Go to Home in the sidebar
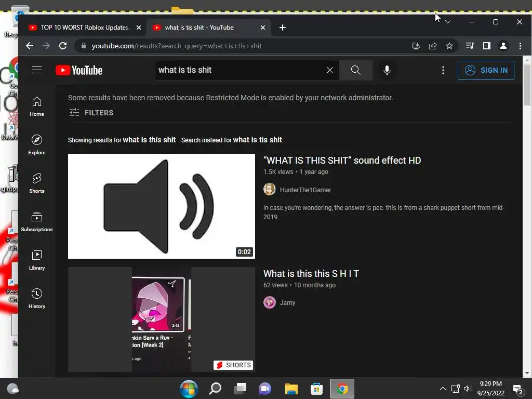The width and height of the screenshot is (532, 399). 37,107
